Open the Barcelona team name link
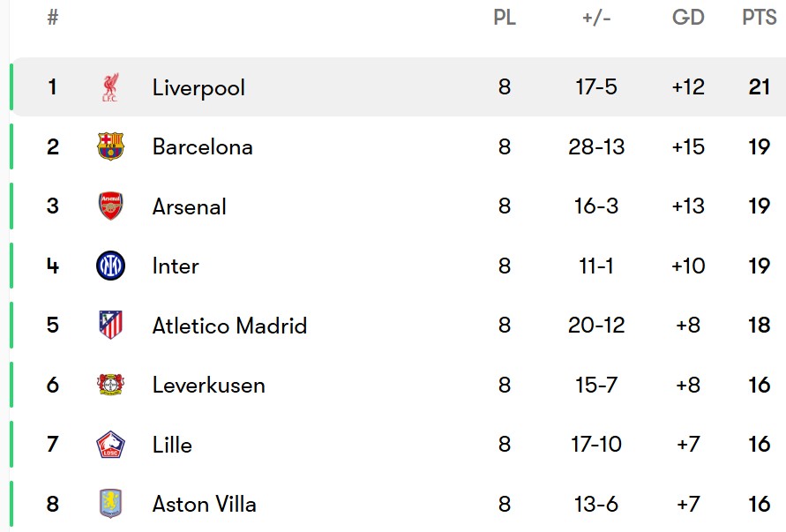 point(203,147)
